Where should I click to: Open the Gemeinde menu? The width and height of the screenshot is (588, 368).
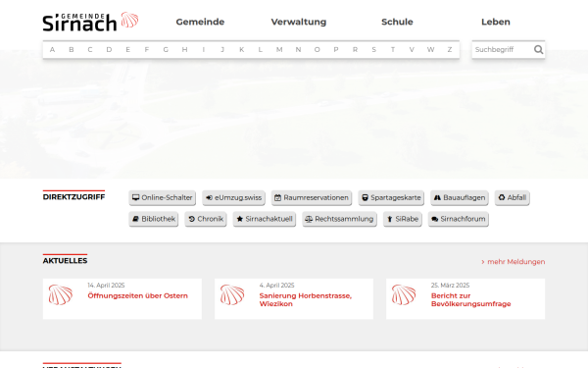pyautogui.click(x=200, y=22)
